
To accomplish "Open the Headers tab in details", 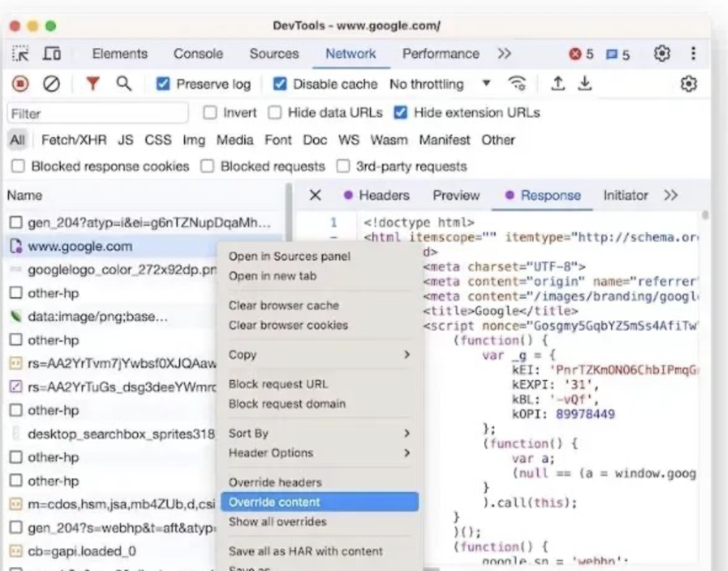I will 384,195.
